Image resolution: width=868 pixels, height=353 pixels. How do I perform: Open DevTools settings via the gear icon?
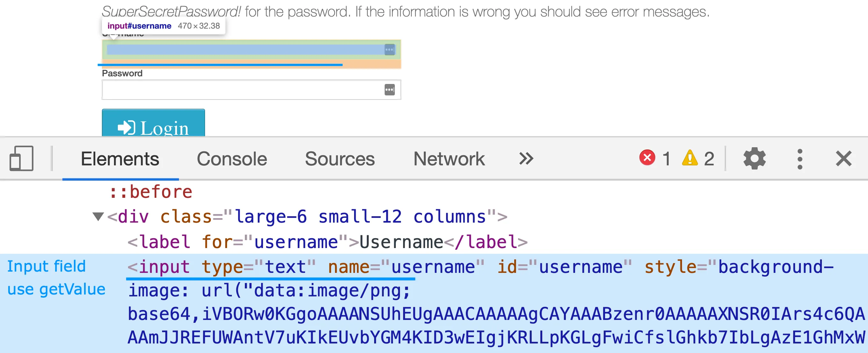click(754, 158)
